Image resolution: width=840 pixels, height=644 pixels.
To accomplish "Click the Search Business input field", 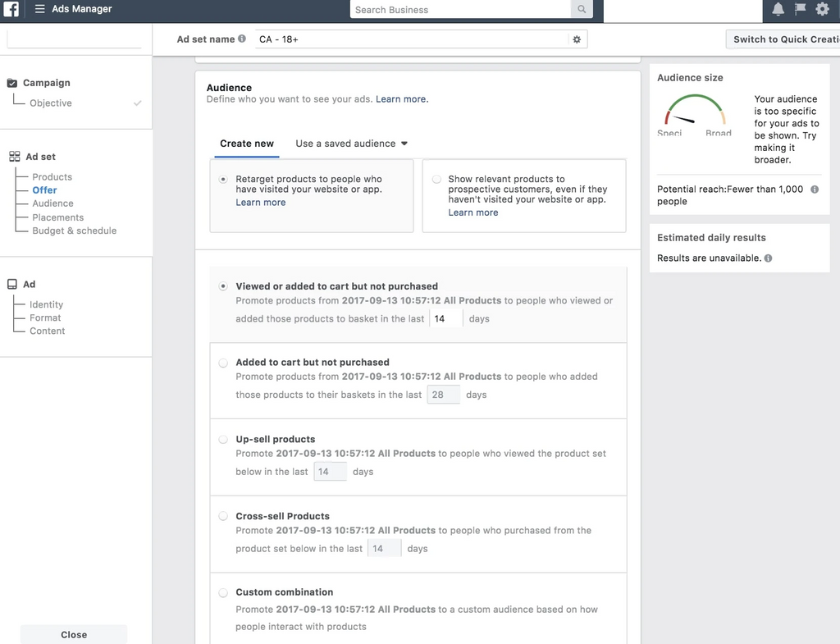I will click(460, 10).
